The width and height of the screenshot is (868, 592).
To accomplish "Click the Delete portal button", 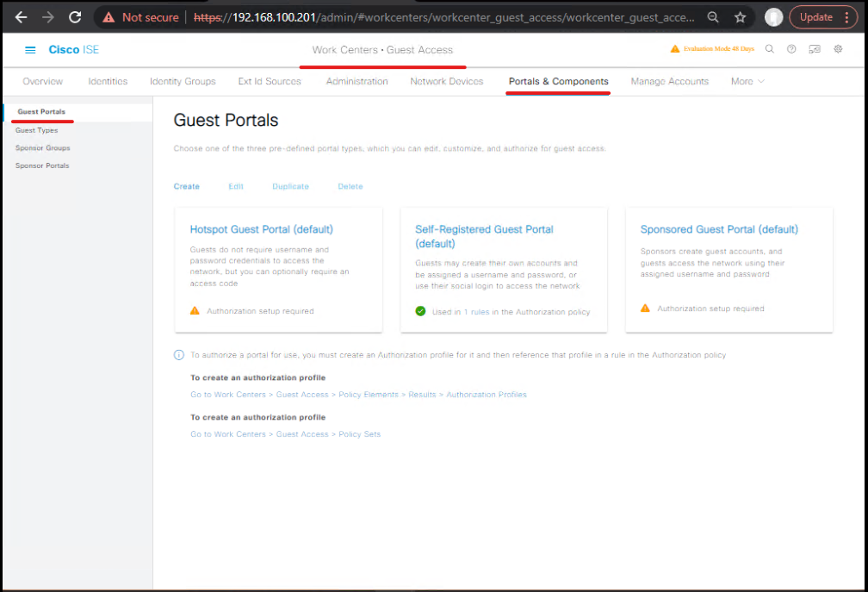I will 350,187.
